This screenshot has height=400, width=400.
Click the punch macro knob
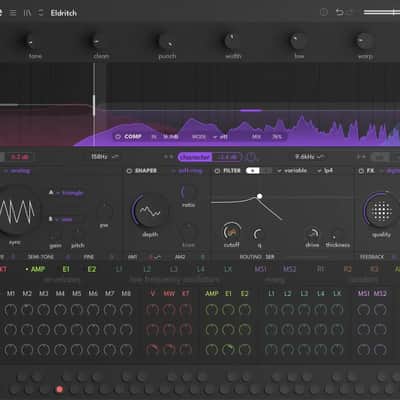(167, 42)
